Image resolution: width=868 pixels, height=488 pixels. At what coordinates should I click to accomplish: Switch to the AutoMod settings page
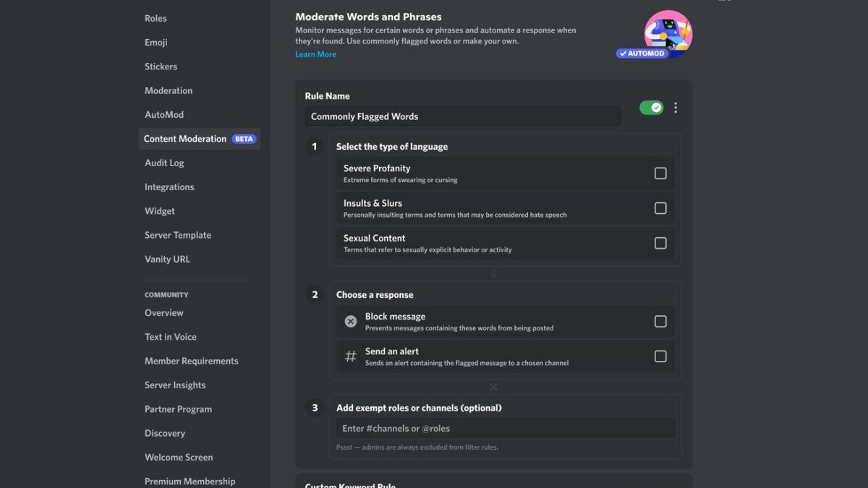[x=164, y=114]
